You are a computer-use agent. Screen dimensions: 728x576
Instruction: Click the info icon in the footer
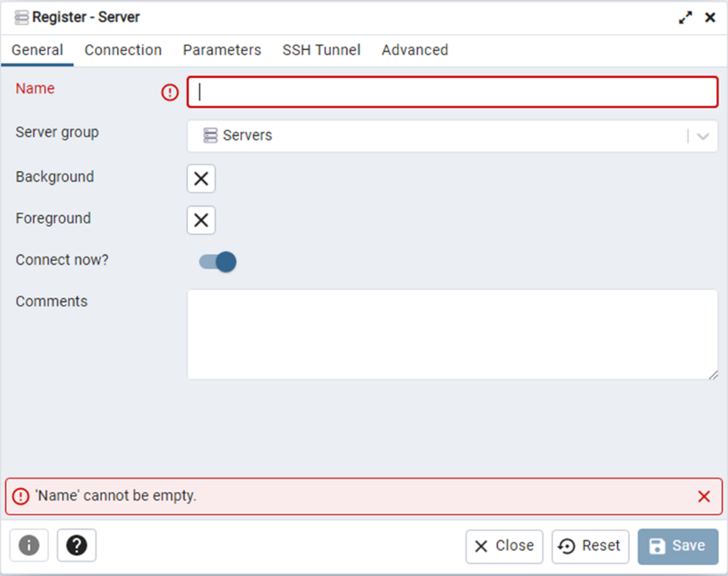tap(29, 546)
